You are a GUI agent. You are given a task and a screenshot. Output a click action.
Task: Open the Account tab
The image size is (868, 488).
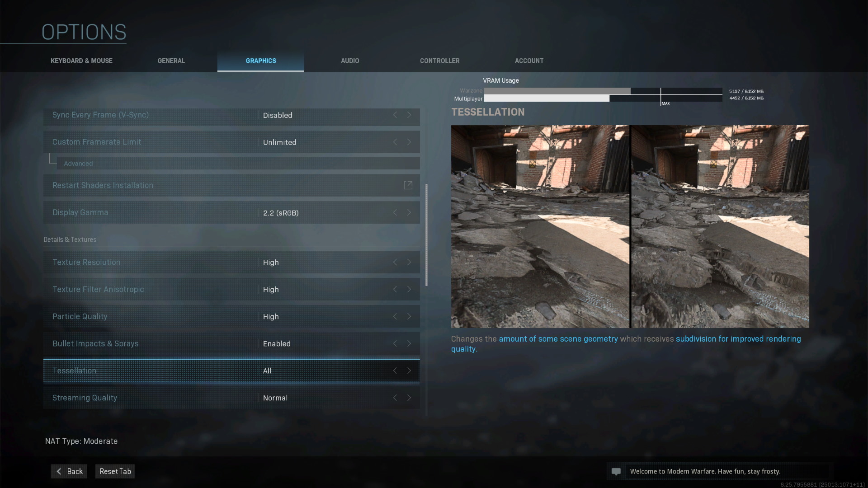(529, 61)
